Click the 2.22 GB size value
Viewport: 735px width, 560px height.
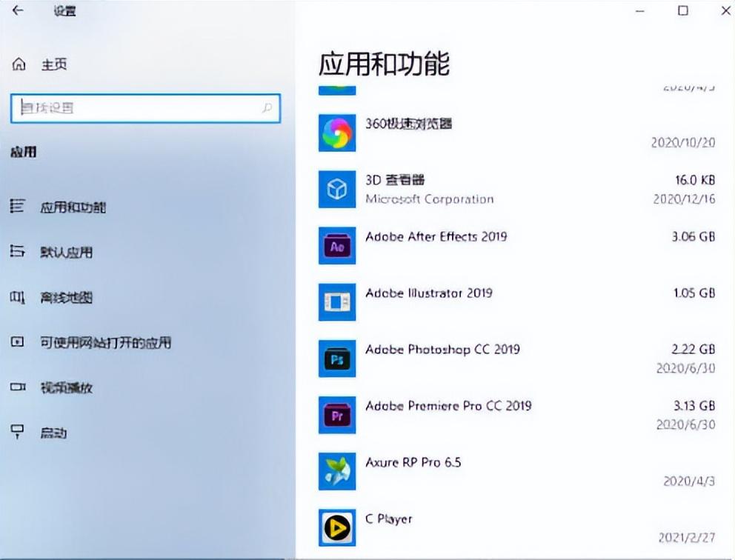pyautogui.click(x=694, y=349)
